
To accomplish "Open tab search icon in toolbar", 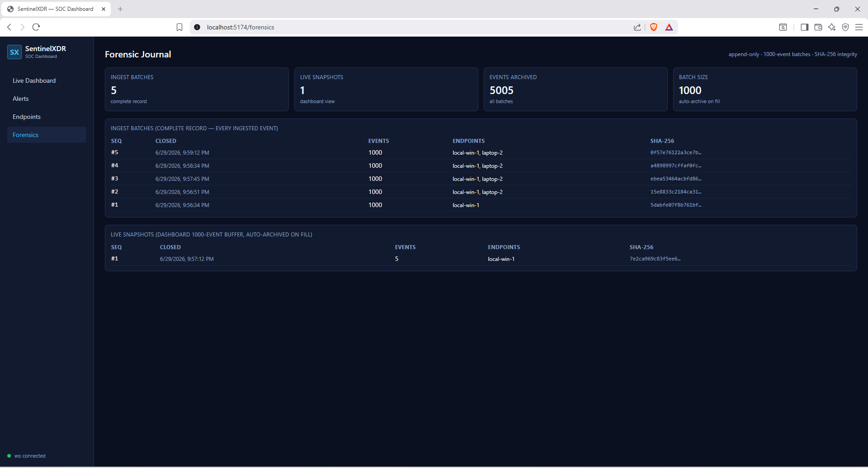I will pyautogui.click(x=783, y=27).
